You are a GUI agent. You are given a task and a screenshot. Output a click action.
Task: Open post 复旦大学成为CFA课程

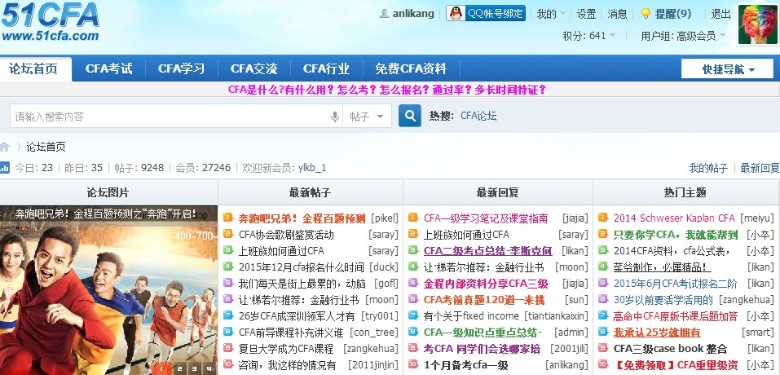click(x=286, y=348)
